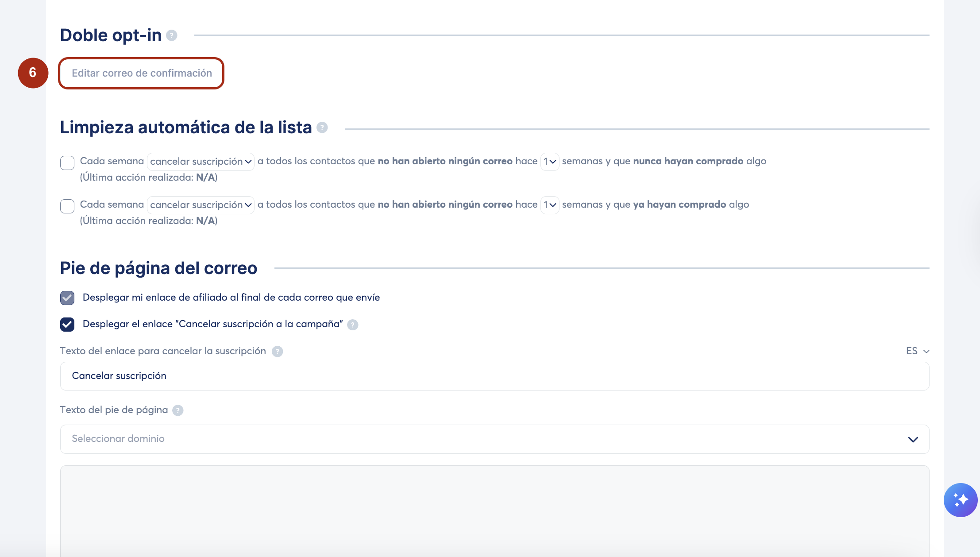This screenshot has height=557, width=980.
Task: Expand the Seleccionar dominio dropdown
Action: (x=494, y=439)
